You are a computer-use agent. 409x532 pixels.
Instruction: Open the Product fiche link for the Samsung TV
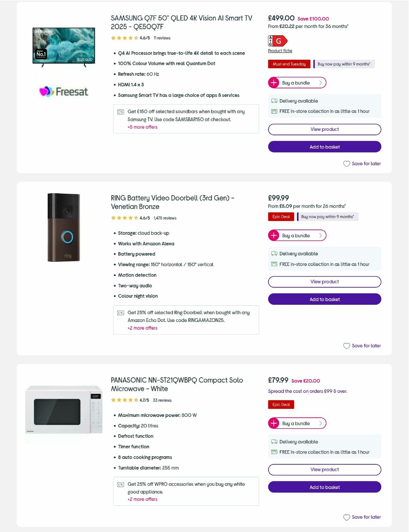pos(280,50)
